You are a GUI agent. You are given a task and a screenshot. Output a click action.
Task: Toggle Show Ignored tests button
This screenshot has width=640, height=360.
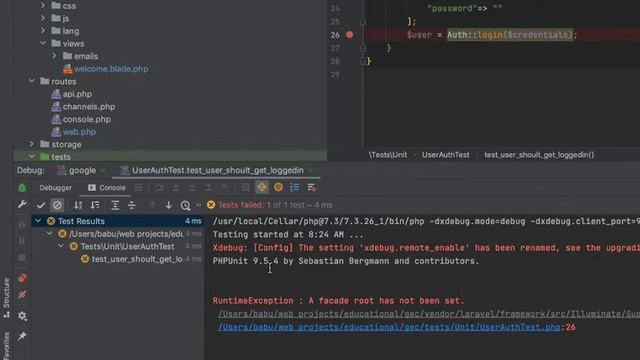(x=57, y=205)
